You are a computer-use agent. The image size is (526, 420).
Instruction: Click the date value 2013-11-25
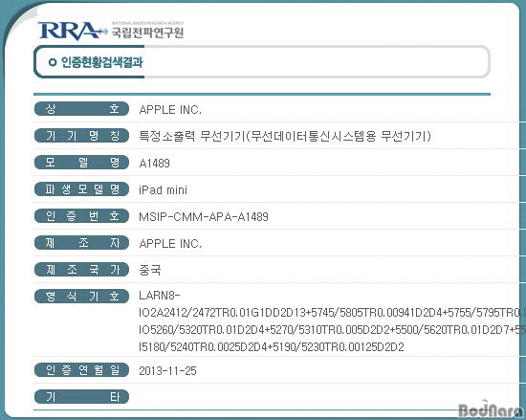pos(167,371)
